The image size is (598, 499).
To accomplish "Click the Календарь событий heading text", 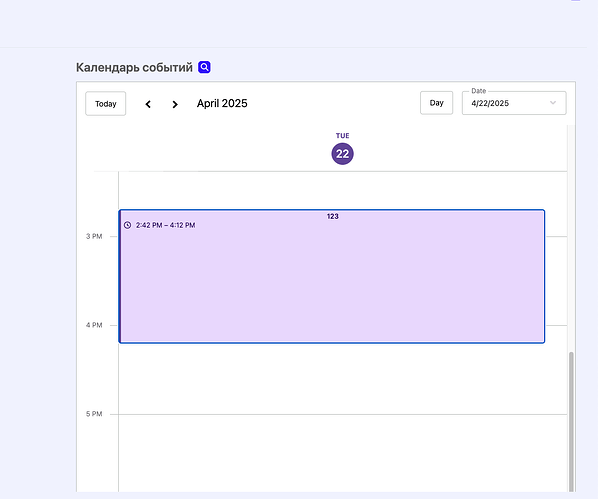I will (x=134, y=68).
